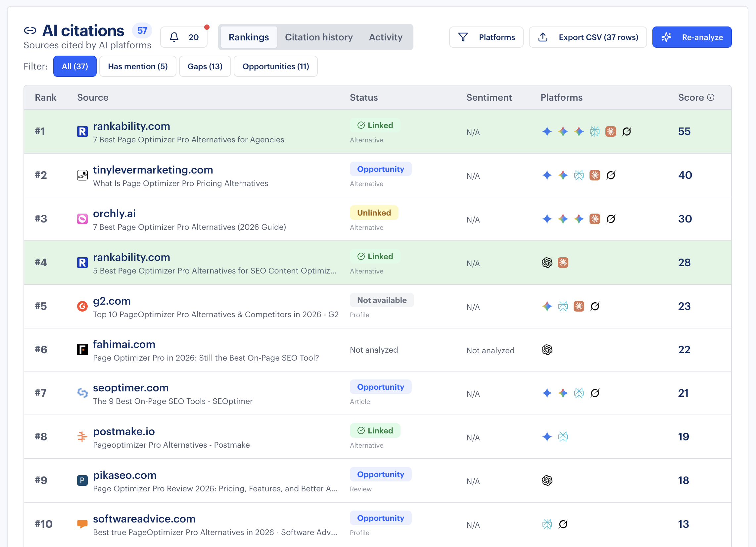Open the tinylevermarketing.com source link

(153, 170)
